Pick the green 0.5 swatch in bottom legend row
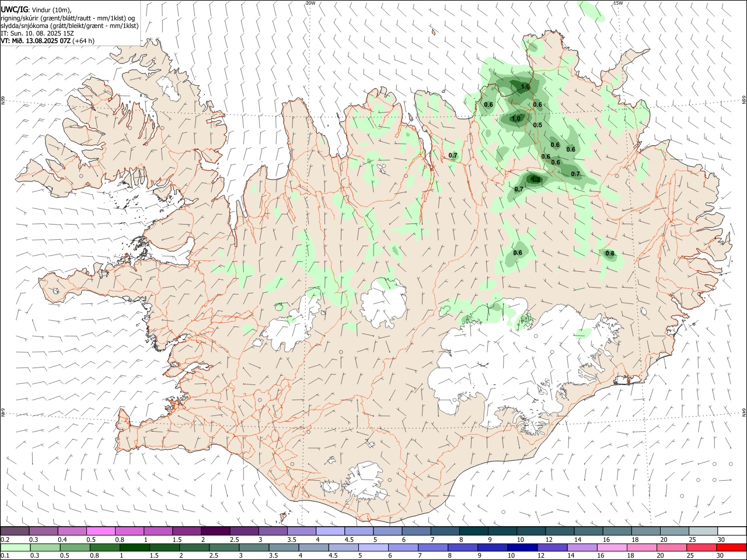 point(74,547)
